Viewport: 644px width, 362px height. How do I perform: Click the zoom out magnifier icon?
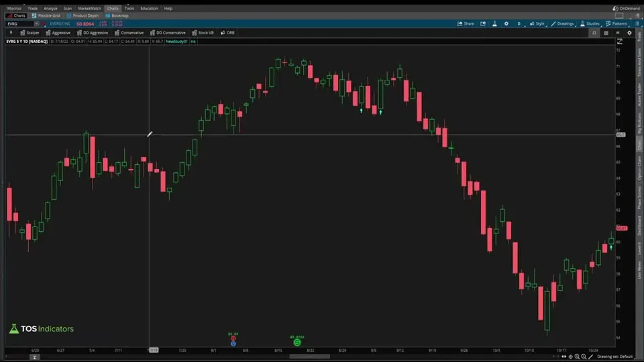click(584, 357)
